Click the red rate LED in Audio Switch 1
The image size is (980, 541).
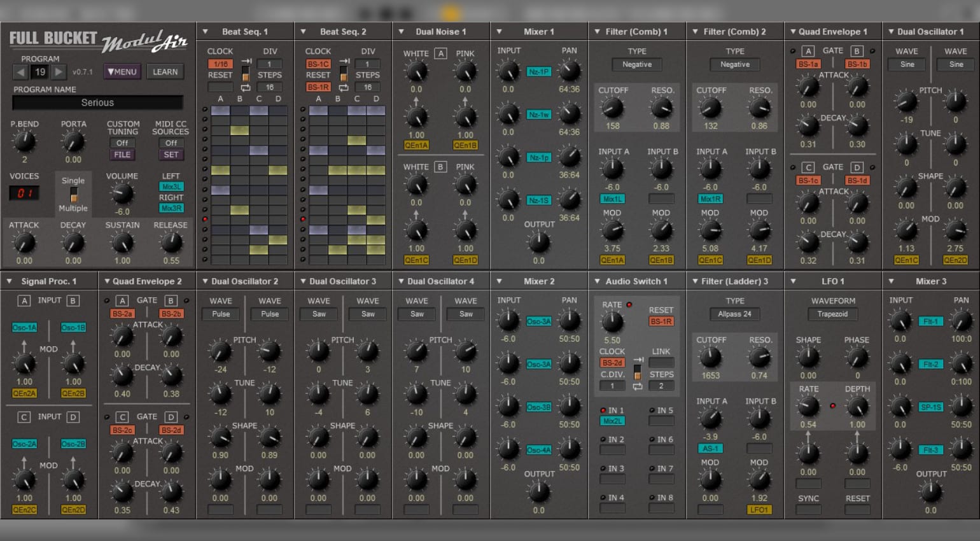(x=629, y=305)
